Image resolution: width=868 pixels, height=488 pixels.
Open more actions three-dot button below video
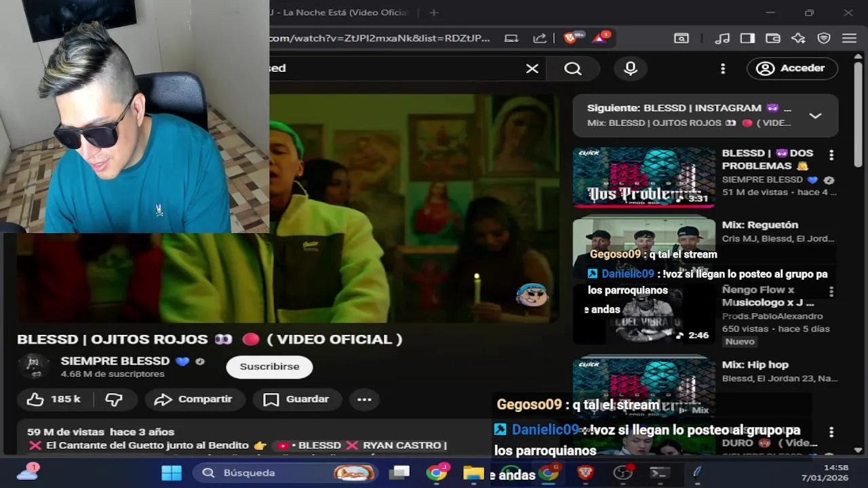coord(364,399)
